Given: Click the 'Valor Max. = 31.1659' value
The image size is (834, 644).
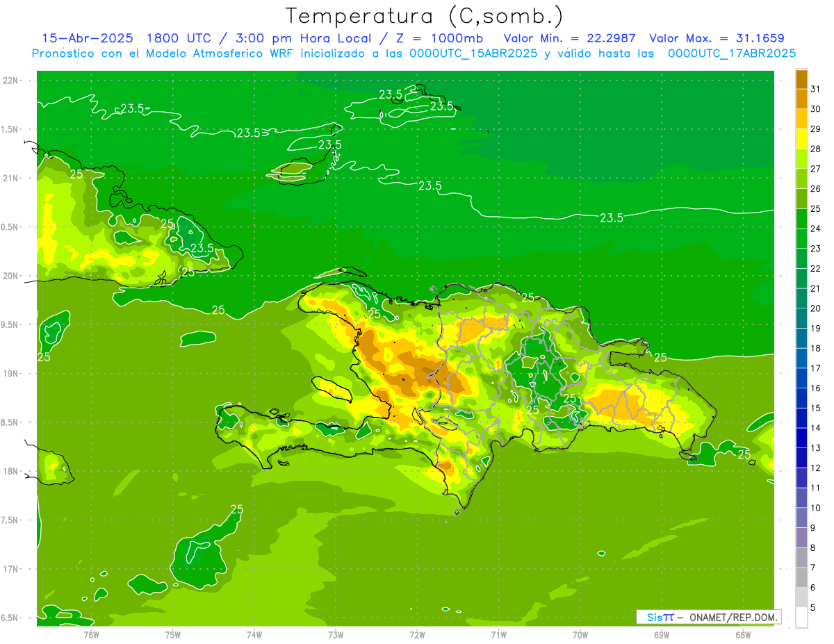Looking at the screenshot, I should (717, 38).
